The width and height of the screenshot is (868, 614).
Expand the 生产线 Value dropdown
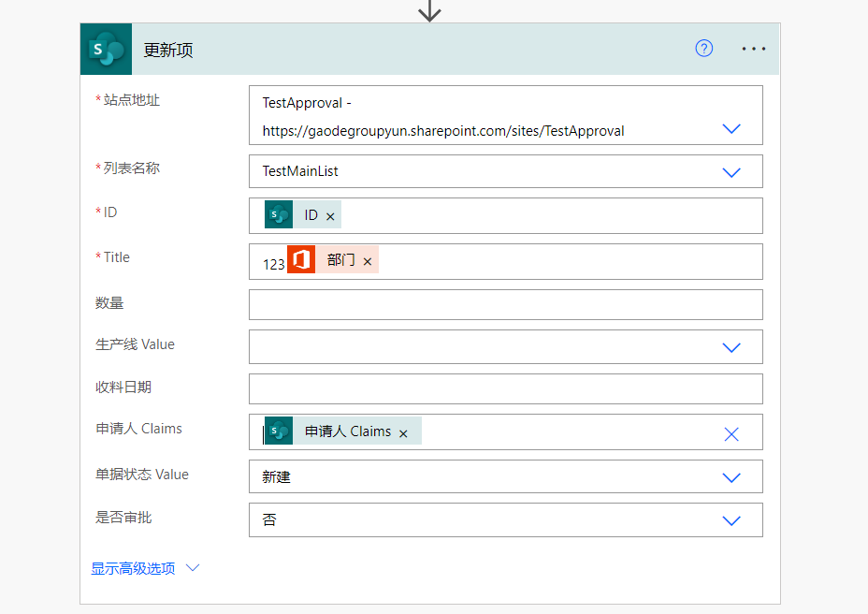click(x=731, y=347)
